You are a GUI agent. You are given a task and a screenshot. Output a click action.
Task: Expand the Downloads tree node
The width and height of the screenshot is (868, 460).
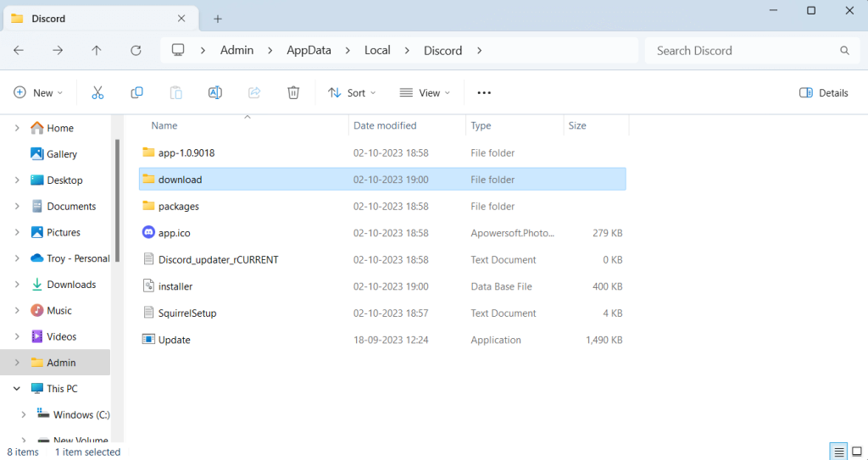tap(17, 284)
